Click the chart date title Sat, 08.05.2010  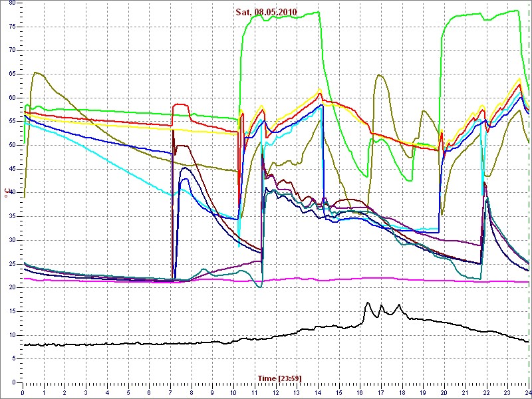click(x=267, y=12)
